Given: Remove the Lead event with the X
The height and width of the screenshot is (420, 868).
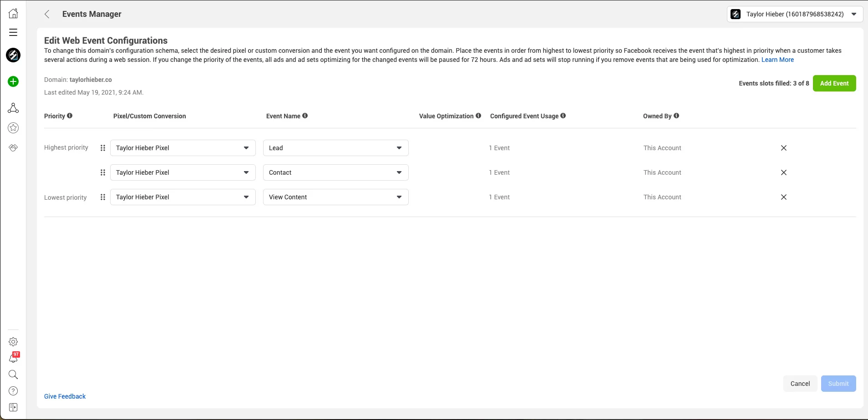Looking at the screenshot, I should pyautogui.click(x=783, y=148).
